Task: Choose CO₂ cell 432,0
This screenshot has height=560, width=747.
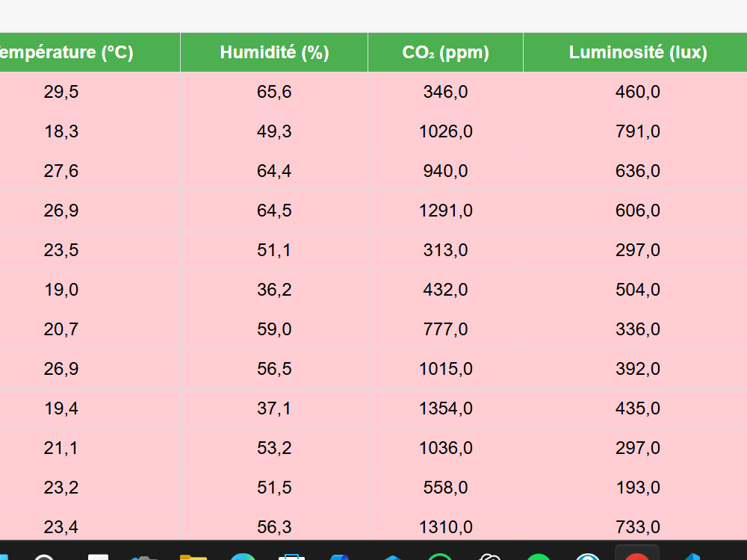Action: click(445, 289)
